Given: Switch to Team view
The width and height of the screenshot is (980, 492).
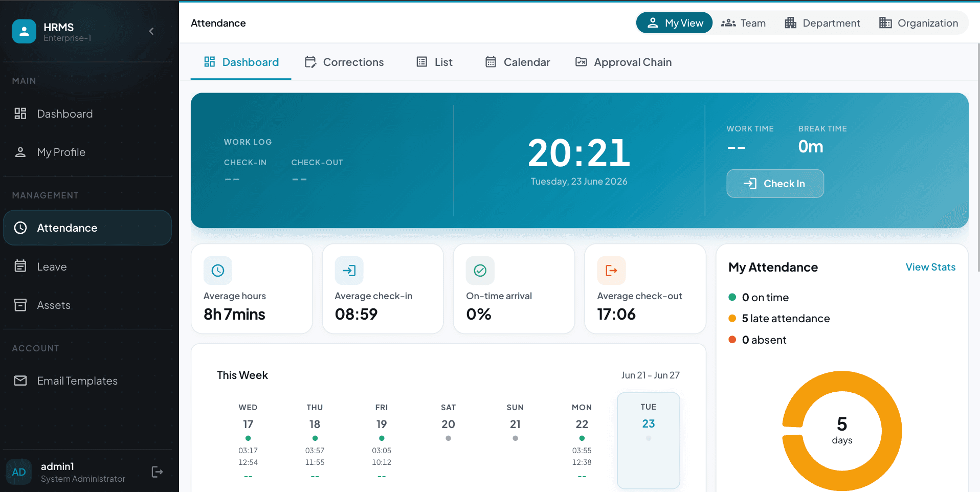Looking at the screenshot, I should point(743,23).
